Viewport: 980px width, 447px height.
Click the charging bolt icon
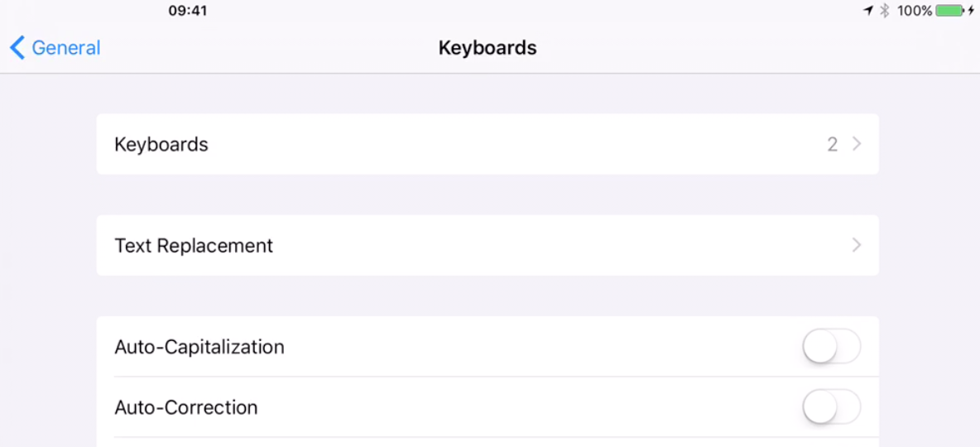tap(972, 11)
